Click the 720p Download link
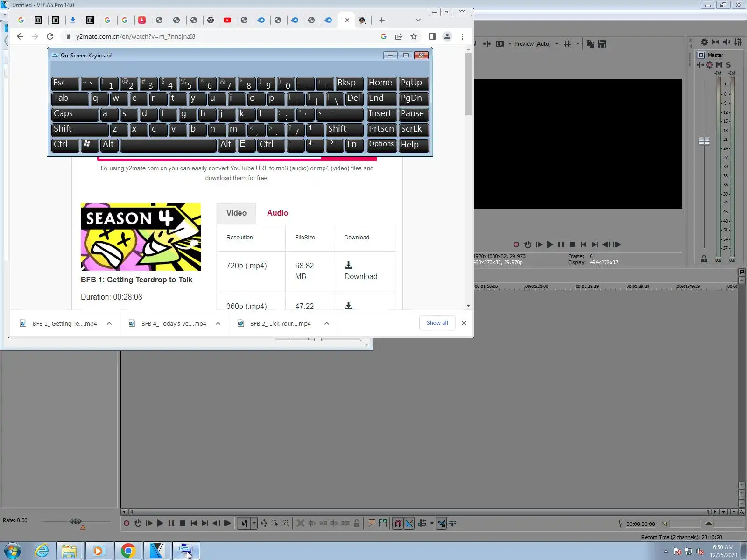 coord(361,277)
